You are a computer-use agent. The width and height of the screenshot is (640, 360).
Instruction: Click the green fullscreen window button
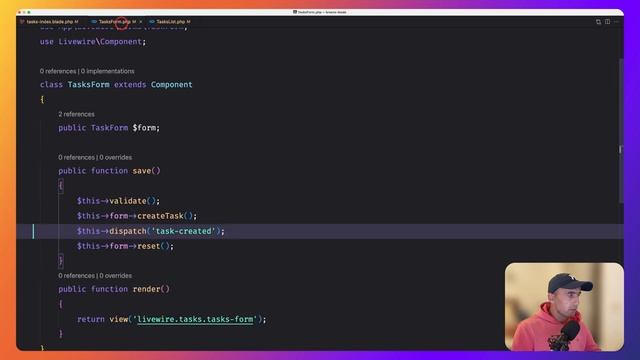point(29,12)
